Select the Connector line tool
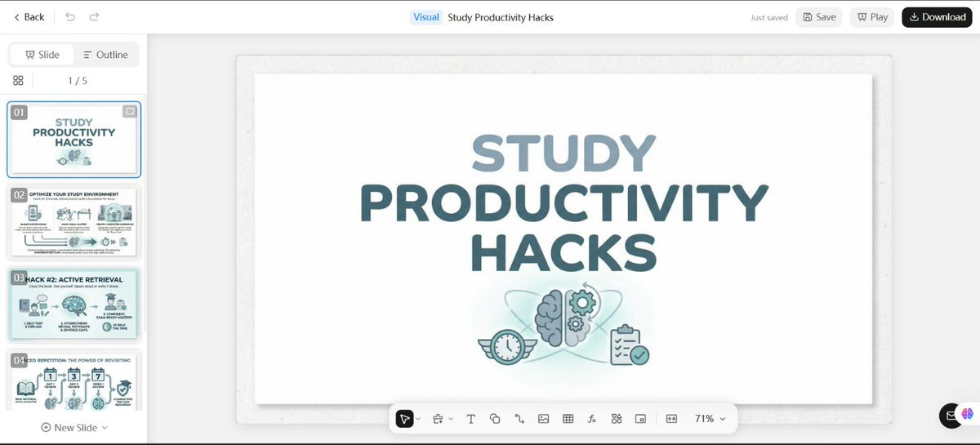This screenshot has height=445, width=980. pos(519,419)
